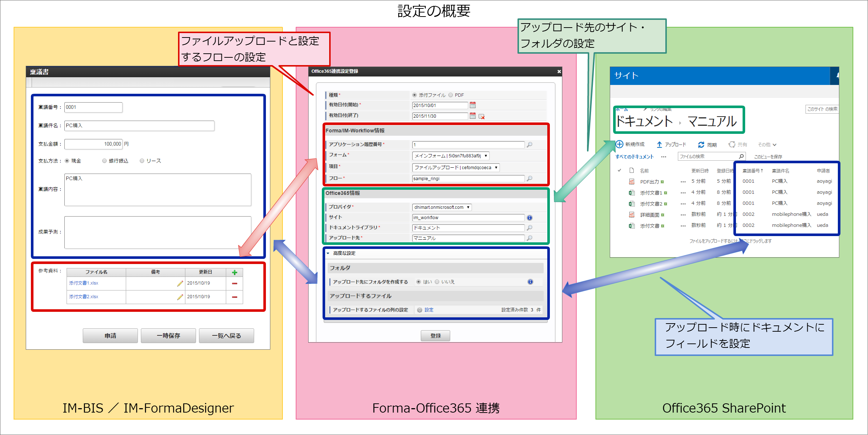The height and width of the screenshot is (435, 868).
Task: Click pencil edit icon for 添付文書1.xlsx
Action: pyautogui.click(x=180, y=284)
